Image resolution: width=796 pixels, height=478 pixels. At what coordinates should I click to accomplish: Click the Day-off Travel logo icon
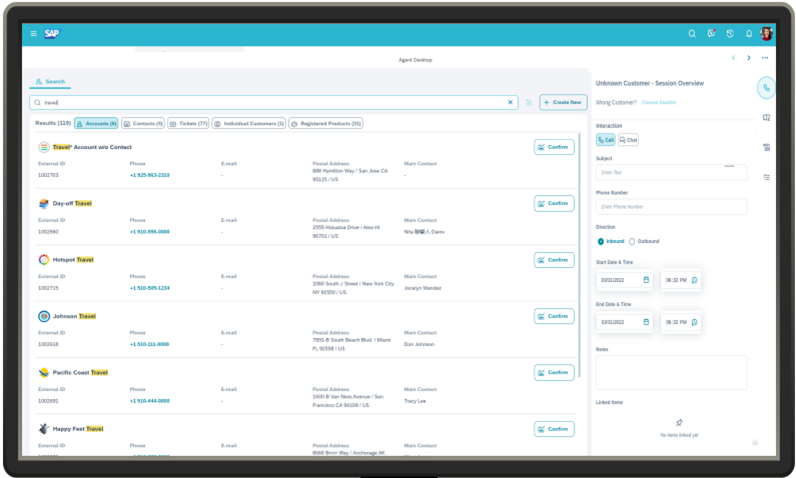(44, 203)
